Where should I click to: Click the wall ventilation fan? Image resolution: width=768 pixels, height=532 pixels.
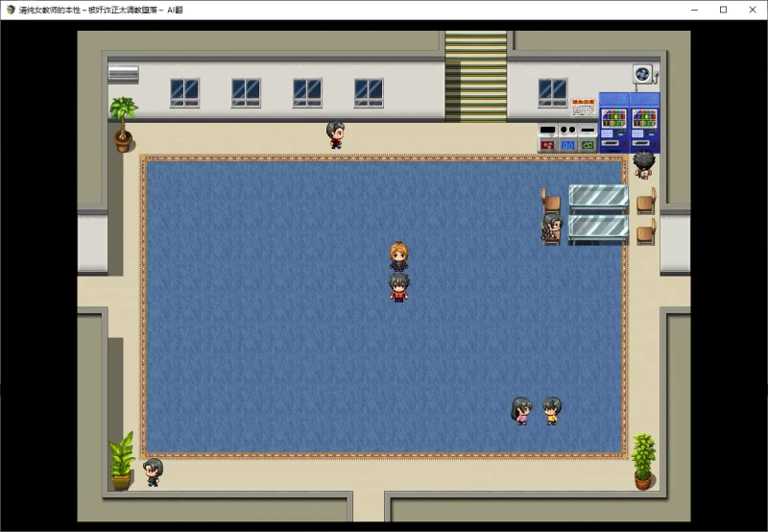(641, 74)
